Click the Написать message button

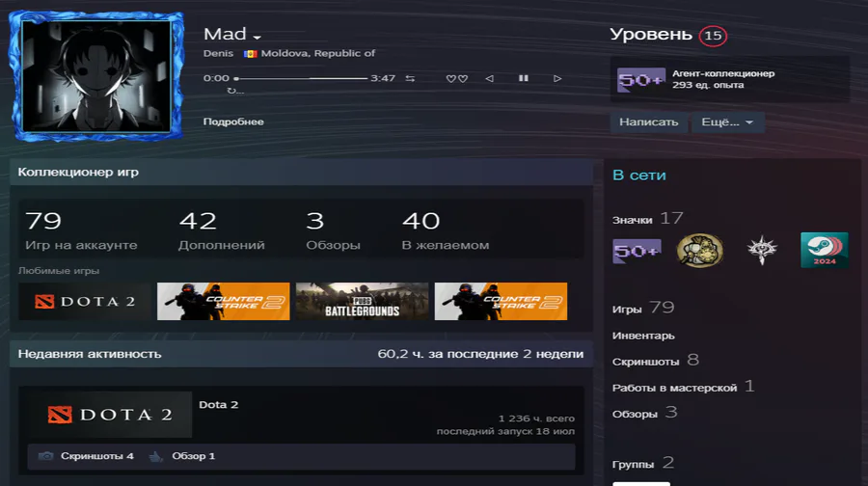click(649, 122)
